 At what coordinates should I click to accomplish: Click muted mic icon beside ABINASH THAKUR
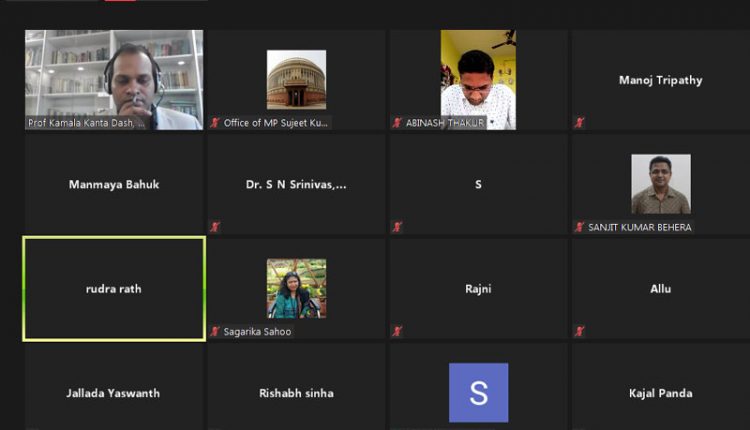397,123
